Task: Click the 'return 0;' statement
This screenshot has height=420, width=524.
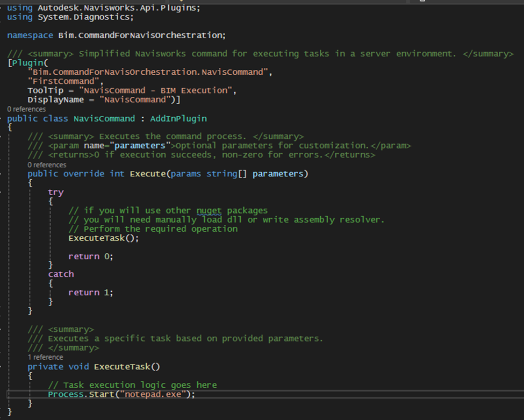Action: (91, 257)
